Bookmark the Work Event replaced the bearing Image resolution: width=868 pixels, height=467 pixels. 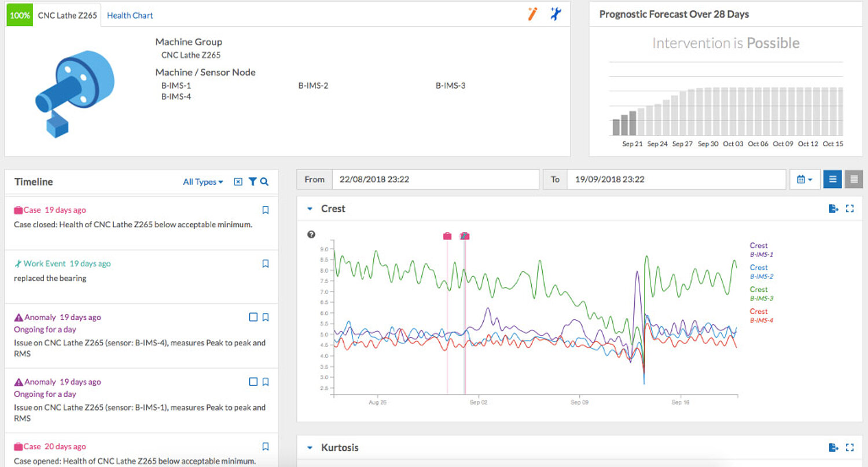point(266,264)
